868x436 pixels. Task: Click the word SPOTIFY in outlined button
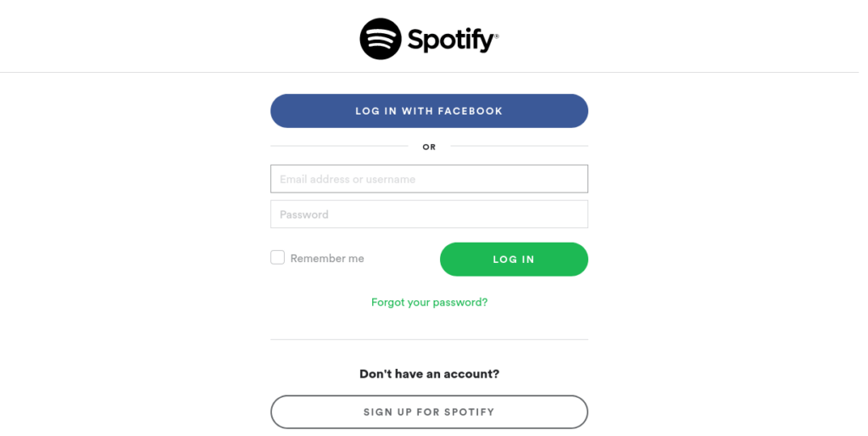(470, 412)
